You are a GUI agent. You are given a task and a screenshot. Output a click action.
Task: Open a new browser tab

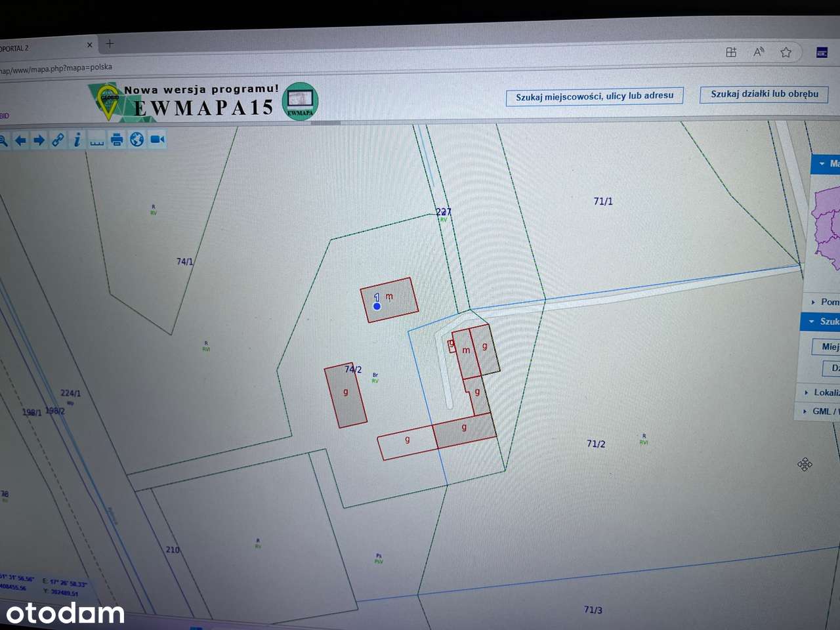(x=110, y=44)
